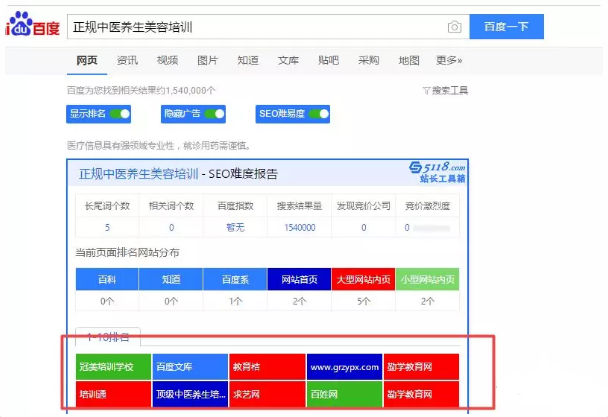Image resolution: width=608 pixels, height=417 pixels.
Task: Click 正规中医养生美容培训 report title link
Action: pos(138,174)
